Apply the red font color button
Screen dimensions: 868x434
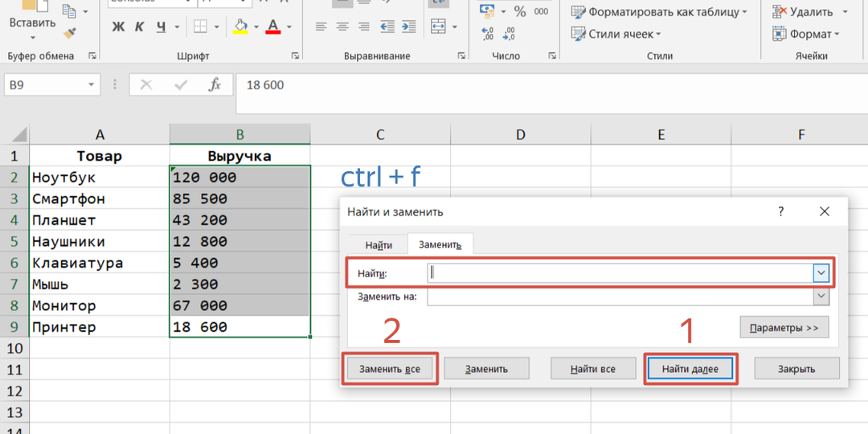coord(273,27)
